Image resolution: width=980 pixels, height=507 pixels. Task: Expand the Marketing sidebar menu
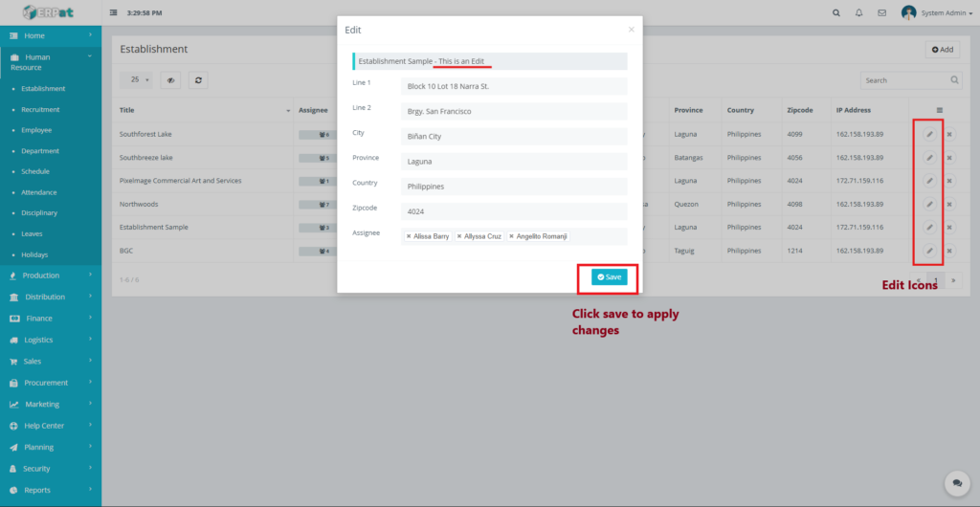[51, 404]
